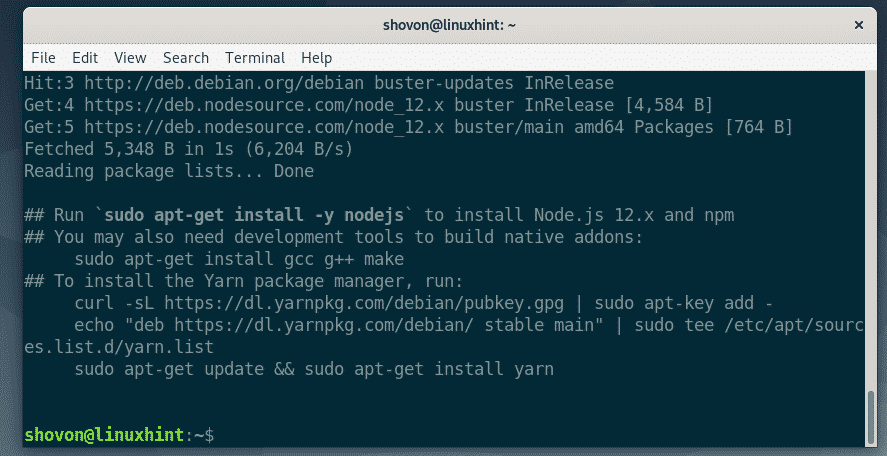The height and width of the screenshot is (456, 887).
Task: Open the Edit menu
Action: (x=84, y=58)
